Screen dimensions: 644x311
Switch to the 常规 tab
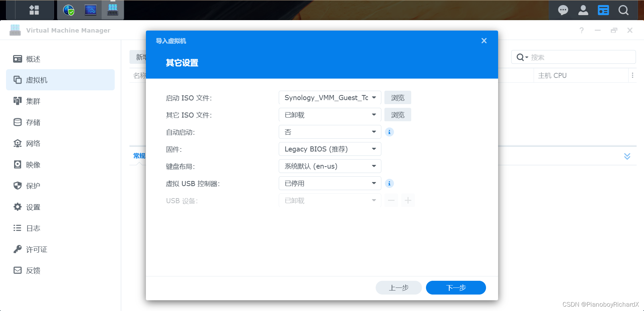point(139,156)
